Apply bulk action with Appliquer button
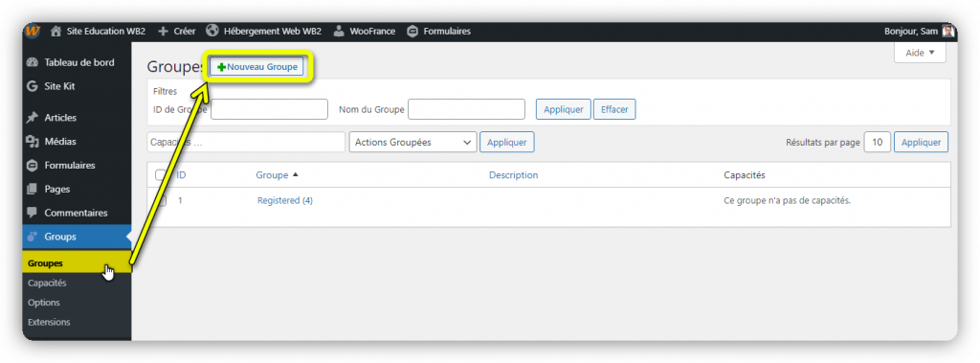Viewport: 980px width, 363px height. [x=507, y=142]
